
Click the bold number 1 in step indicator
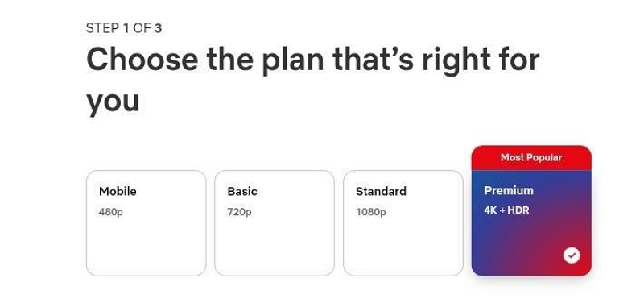pyautogui.click(x=126, y=28)
